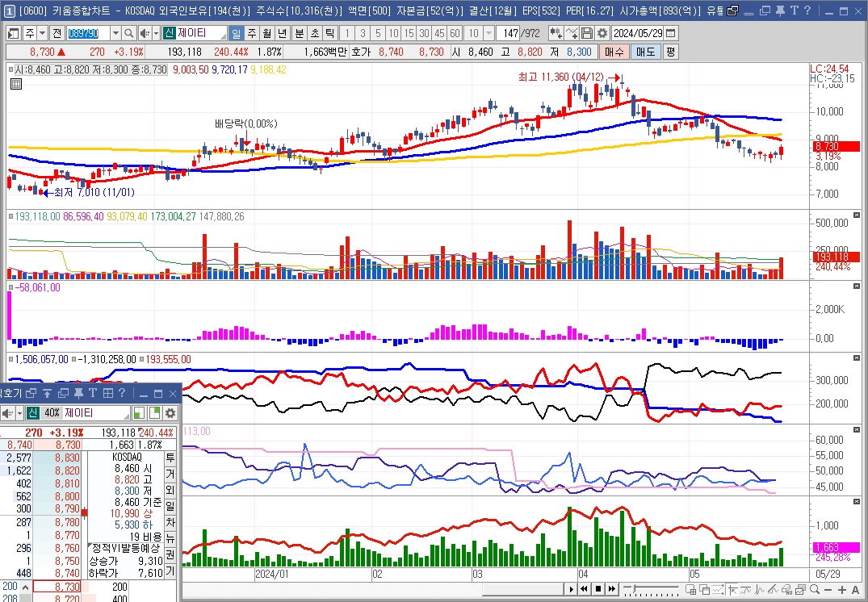Click the chart fast-forward playback button
868x602 pixels.
click(612, 589)
